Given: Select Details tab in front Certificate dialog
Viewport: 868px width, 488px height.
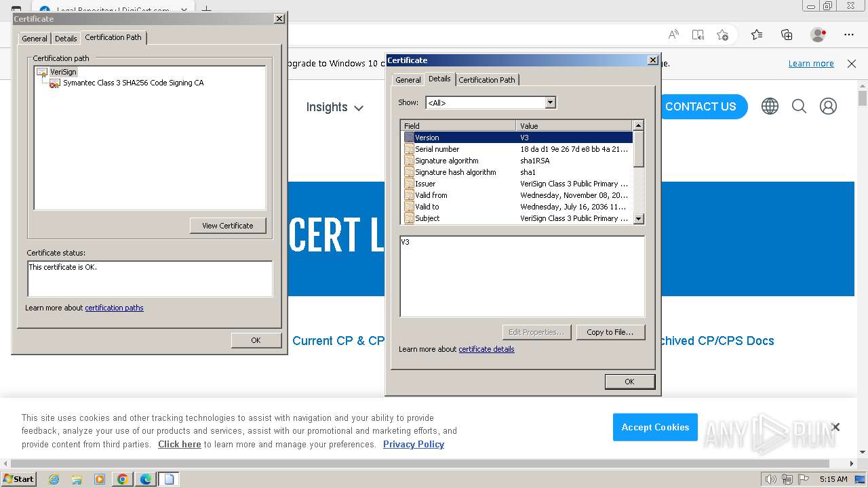Looking at the screenshot, I should 439,79.
